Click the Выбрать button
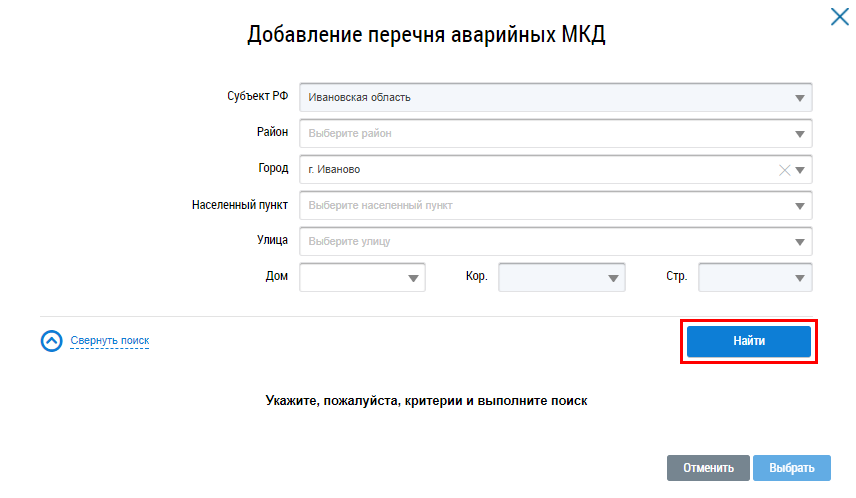 coord(791,468)
